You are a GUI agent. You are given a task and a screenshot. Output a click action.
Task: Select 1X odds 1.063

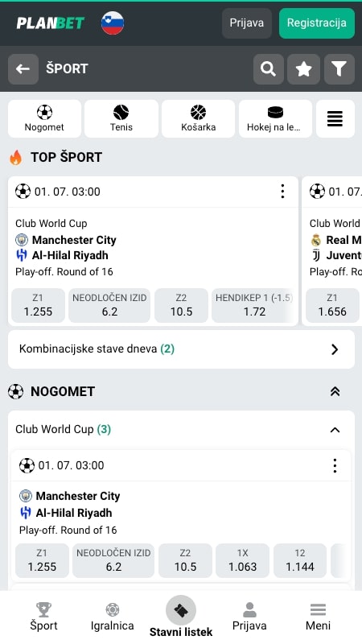click(243, 560)
